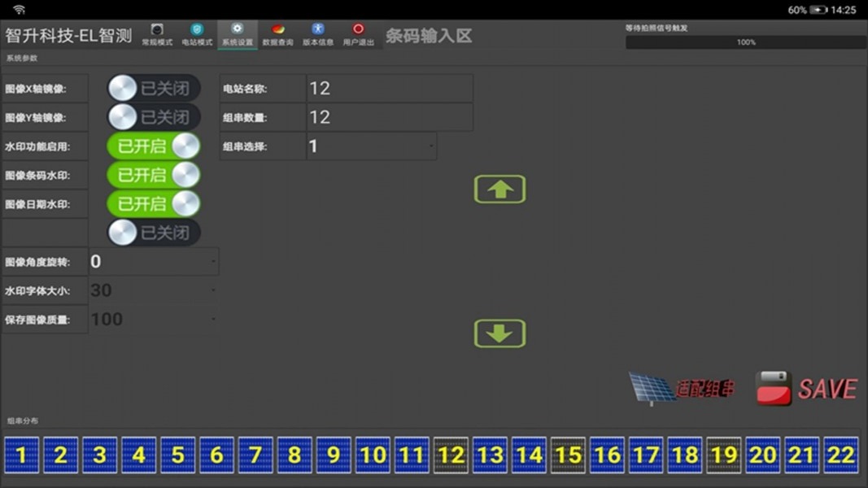This screenshot has width=868, height=488.
Task: Select string panel number 16
Action: 607,455
